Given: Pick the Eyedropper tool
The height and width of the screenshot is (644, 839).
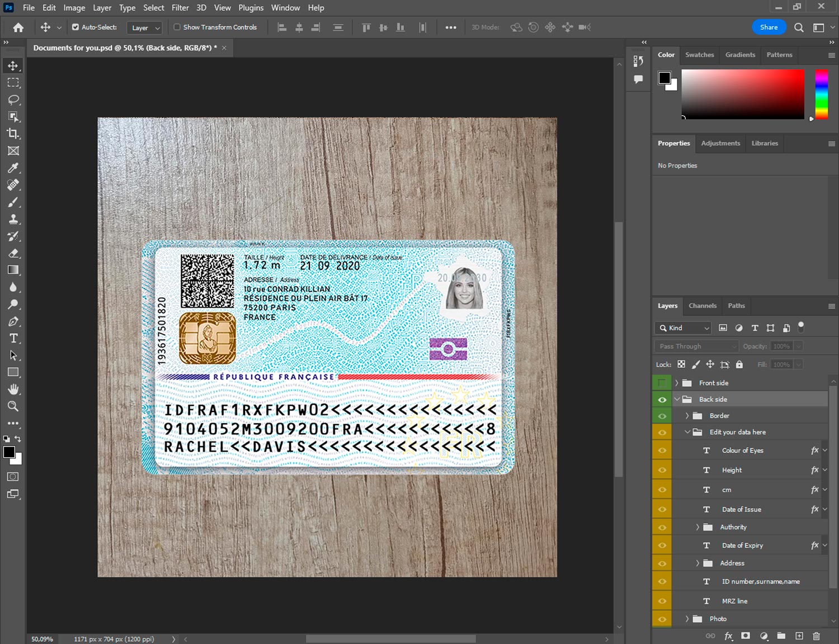Looking at the screenshot, I should 13,168.
